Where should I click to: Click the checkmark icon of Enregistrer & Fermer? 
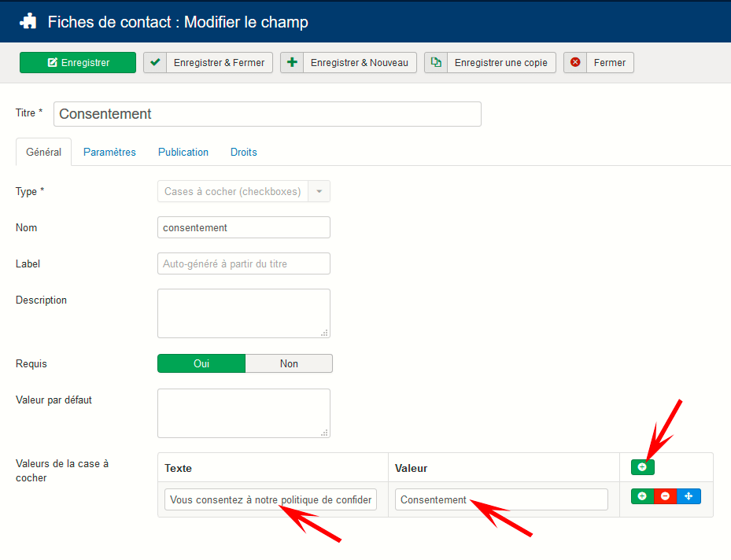tap(155, 62)
